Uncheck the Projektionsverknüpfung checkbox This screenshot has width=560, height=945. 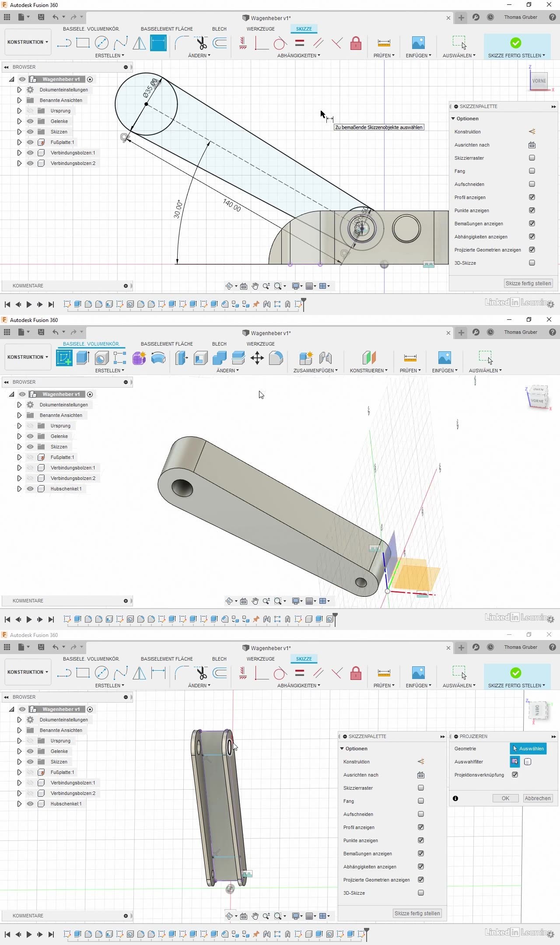[515, 775]
